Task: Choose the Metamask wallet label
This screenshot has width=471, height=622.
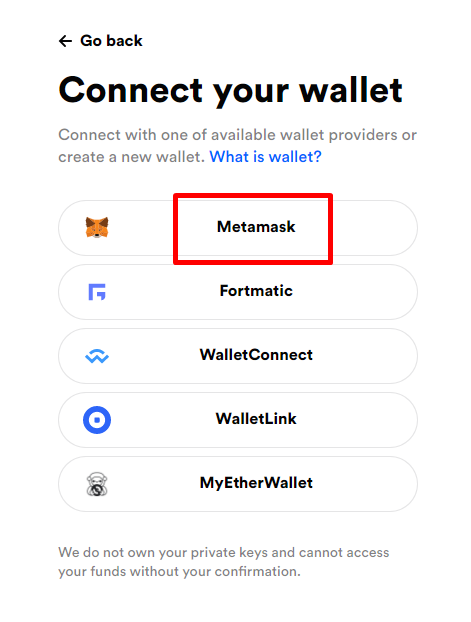Action: (256, 227)
